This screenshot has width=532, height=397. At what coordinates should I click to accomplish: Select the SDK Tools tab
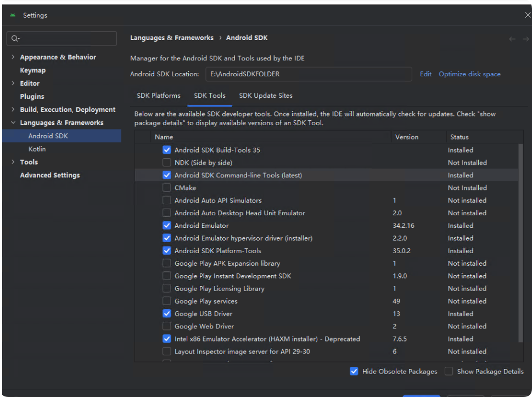click(x=210, y=96)
